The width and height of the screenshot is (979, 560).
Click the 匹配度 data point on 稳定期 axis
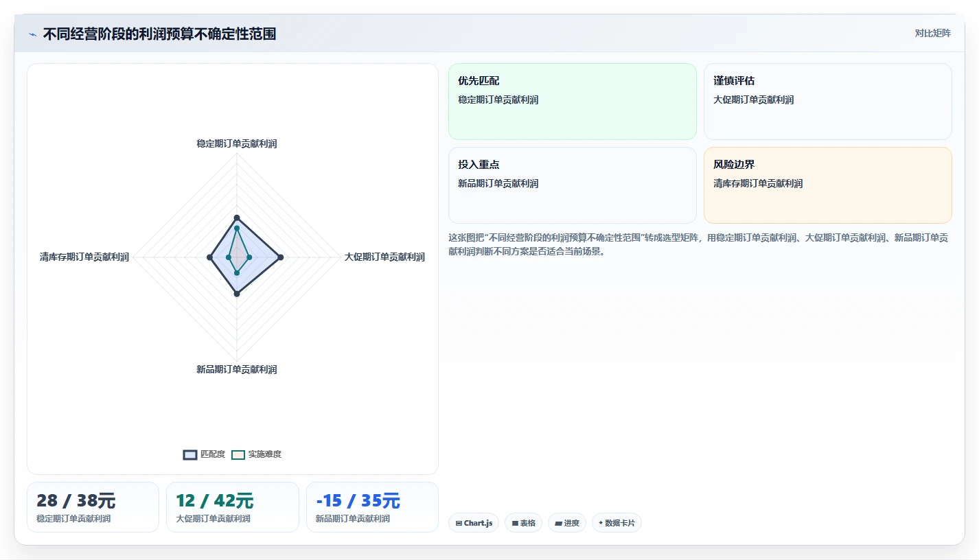(x=237, y=218)
